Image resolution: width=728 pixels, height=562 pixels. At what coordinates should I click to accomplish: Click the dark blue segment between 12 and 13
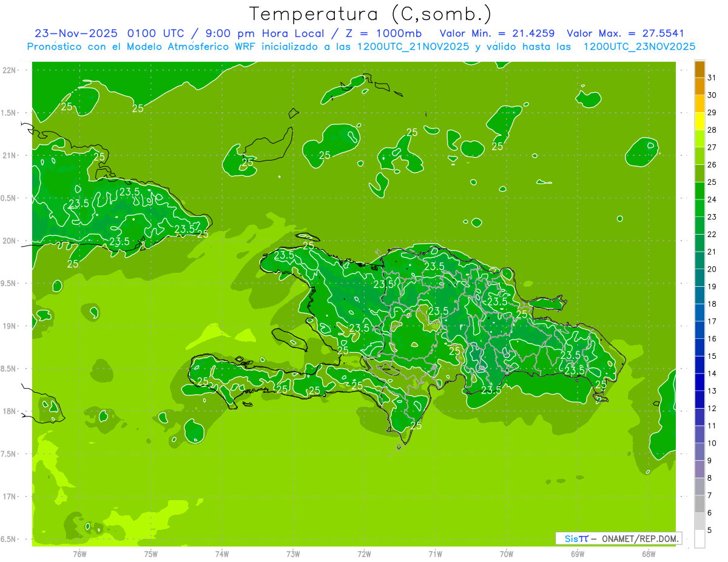tap(699, 400)
